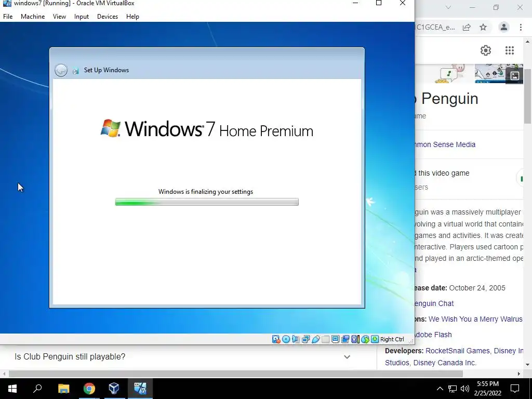Click the volume speaker tray icon
The width and height of the screenshot is (532, 399).
pyautogui.click(x=465, y=389)
